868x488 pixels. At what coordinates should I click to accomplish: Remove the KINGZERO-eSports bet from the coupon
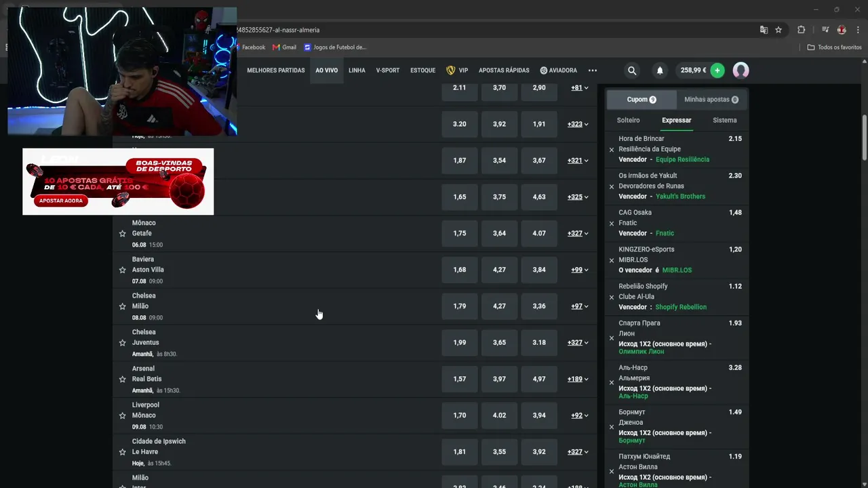pyautogui.click(x=612, y=260)
